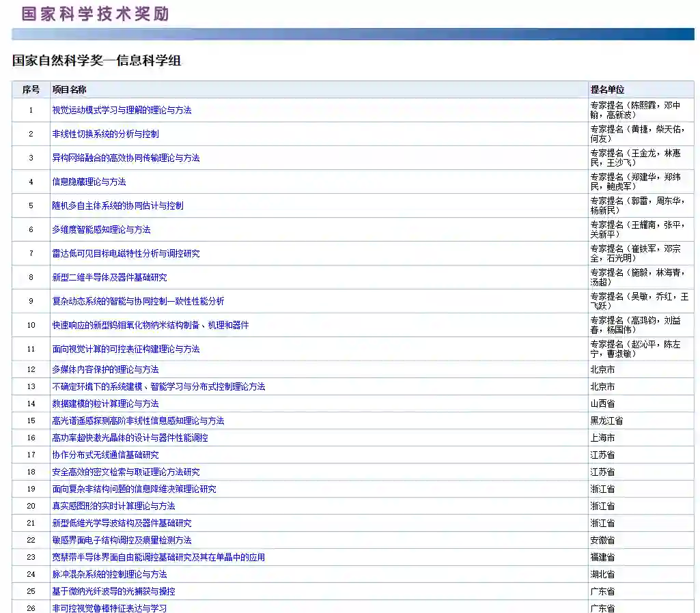This screenshot has height=613, width=700.
Task: Open project link 随机多自主体系统的协同估计与控制
Action: coord(118,205)
